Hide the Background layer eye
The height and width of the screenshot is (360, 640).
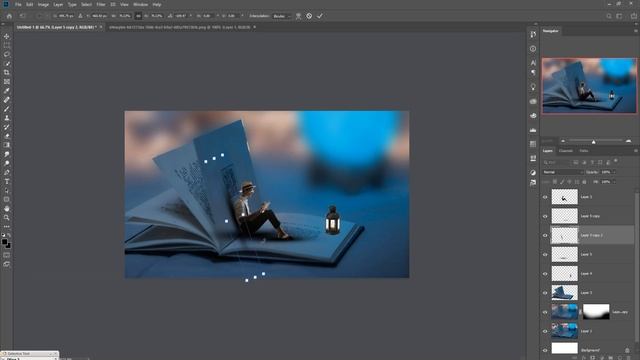(x=545, y=350)
